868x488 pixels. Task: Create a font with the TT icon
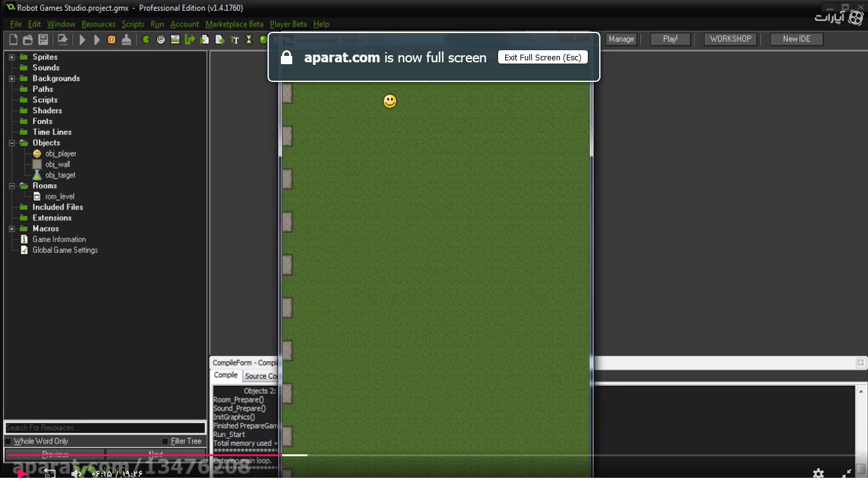pos(234,39)
